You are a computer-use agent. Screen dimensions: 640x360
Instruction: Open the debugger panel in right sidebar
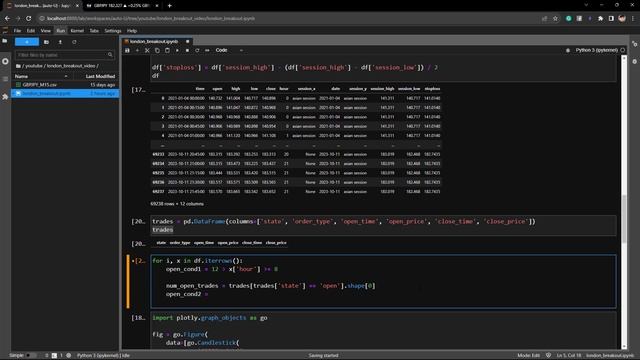coord(635,62)
